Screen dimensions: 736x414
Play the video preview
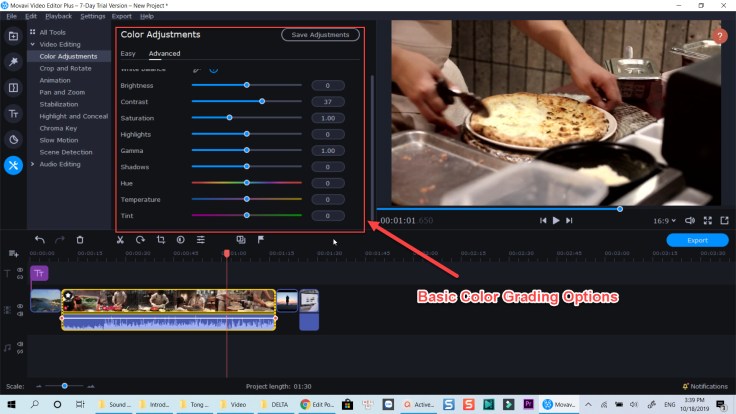(x=556, y=221)
